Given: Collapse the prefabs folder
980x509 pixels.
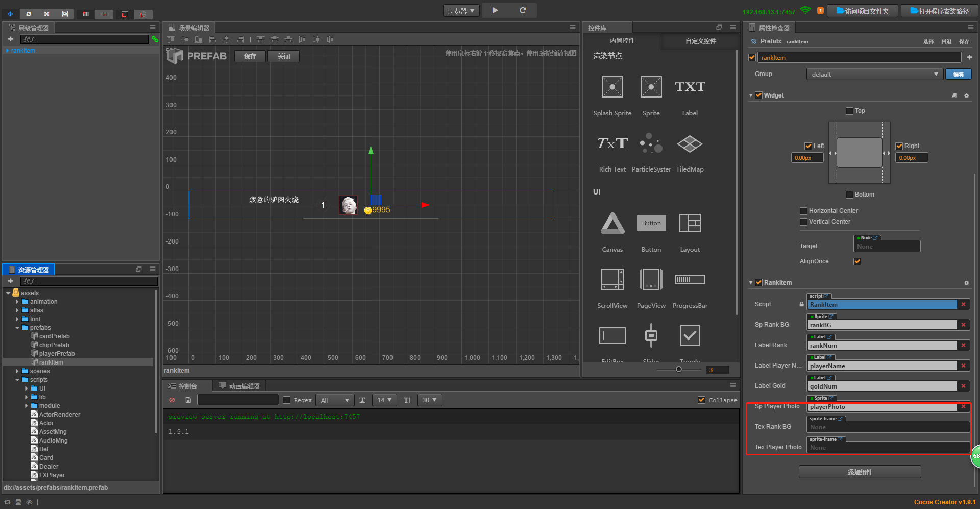Looking at the screenshot, I should (17, 328).
